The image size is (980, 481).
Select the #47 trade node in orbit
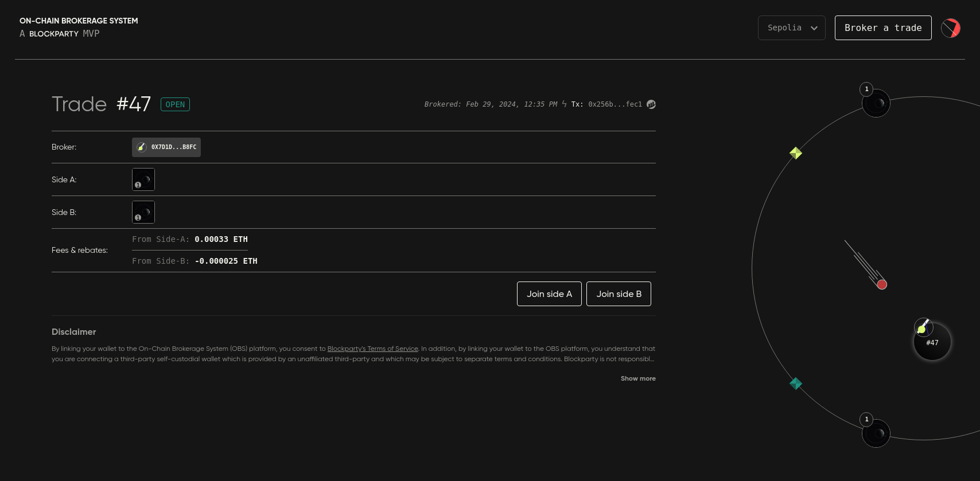click(932, 342)
